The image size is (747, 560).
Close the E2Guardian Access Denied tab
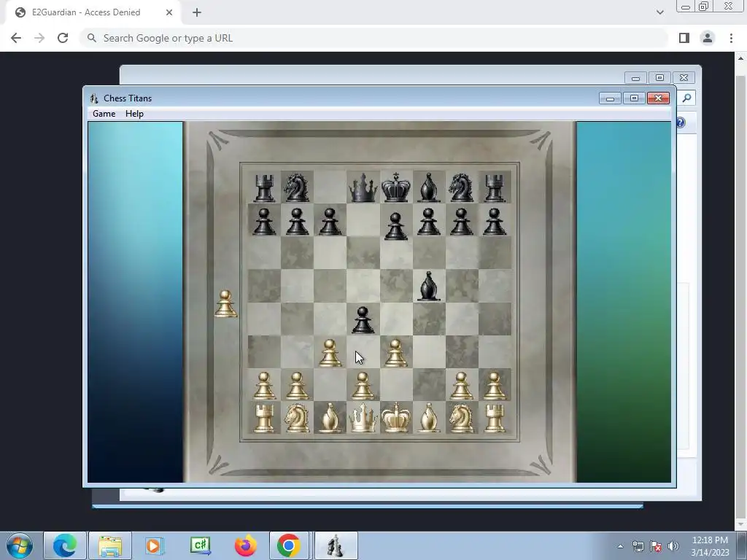click(x=169, y=12)
